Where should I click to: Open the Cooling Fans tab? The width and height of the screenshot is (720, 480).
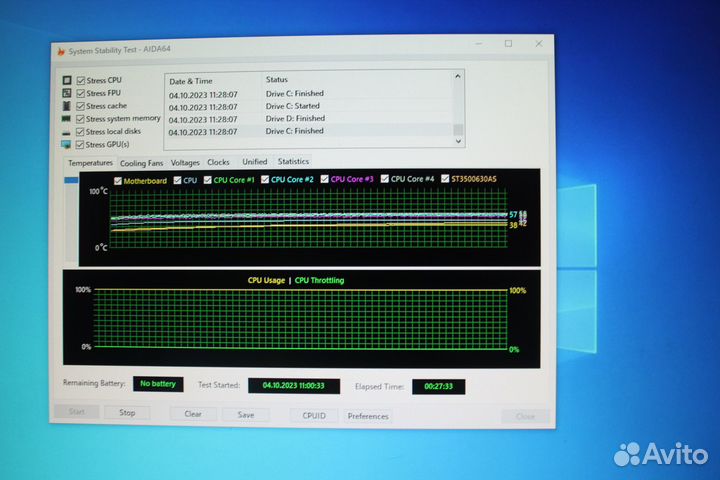coord(141,163)
